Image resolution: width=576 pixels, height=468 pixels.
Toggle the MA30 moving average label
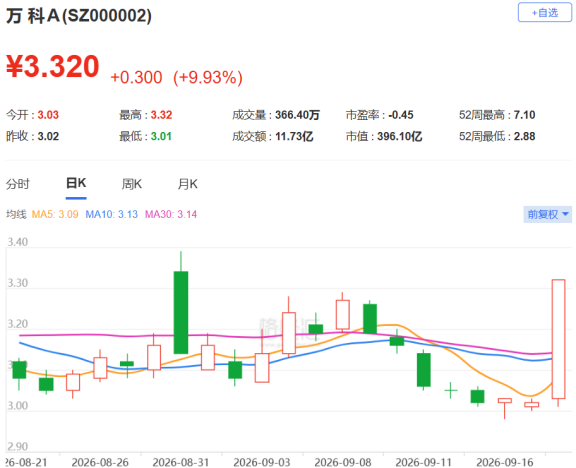pos(171,214)
